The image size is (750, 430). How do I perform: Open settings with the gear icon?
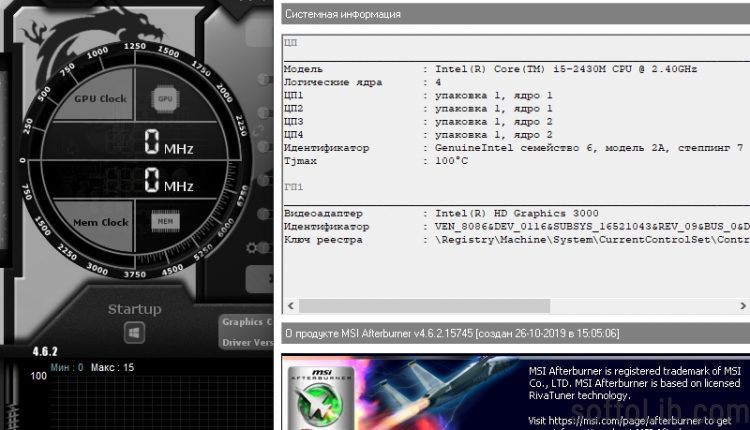point(252,247)
